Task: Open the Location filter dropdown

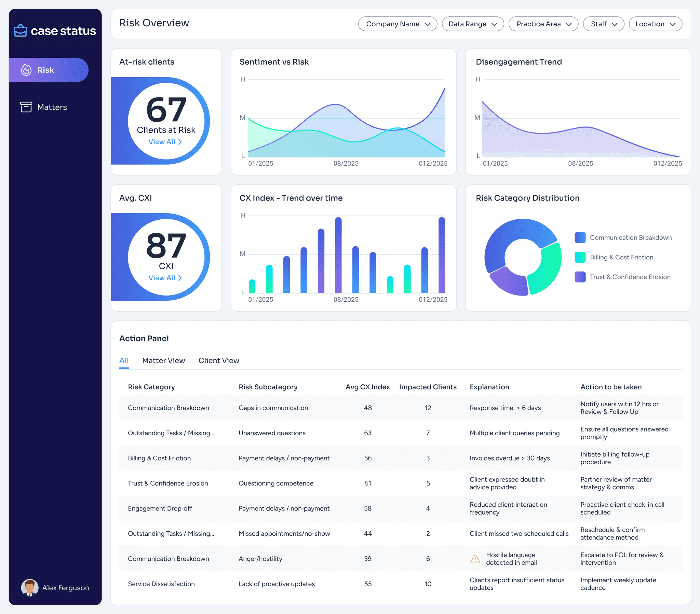Action: [655, 24]
